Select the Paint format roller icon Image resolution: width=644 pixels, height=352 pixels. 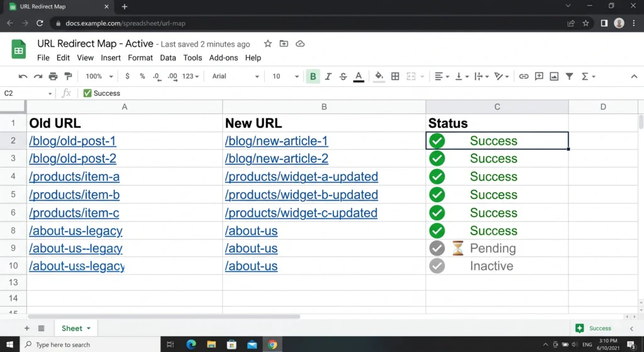click(68, 76)
